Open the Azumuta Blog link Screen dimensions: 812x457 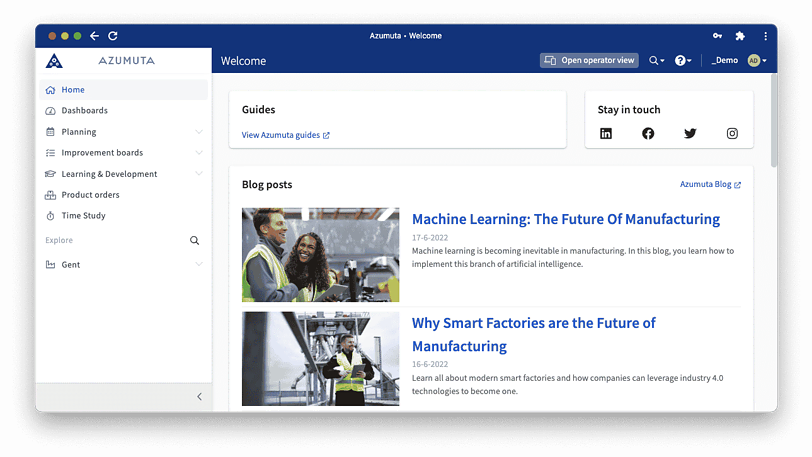pyautogui.click(x=710, y=184)
